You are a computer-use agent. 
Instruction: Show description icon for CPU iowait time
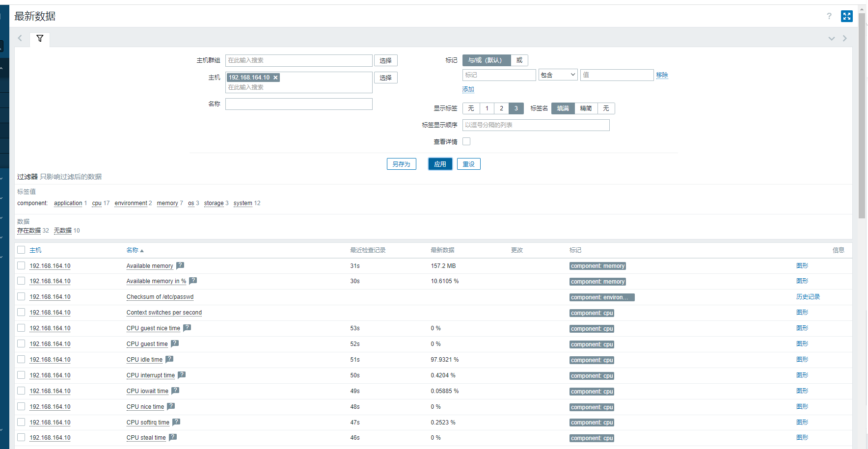[175, 391]
